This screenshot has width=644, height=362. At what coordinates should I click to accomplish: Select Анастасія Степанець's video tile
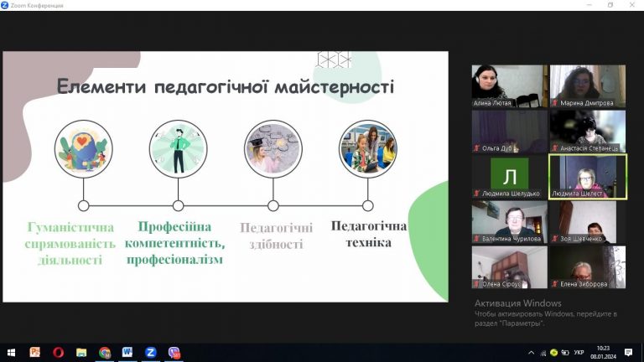(x=587, y=131)
